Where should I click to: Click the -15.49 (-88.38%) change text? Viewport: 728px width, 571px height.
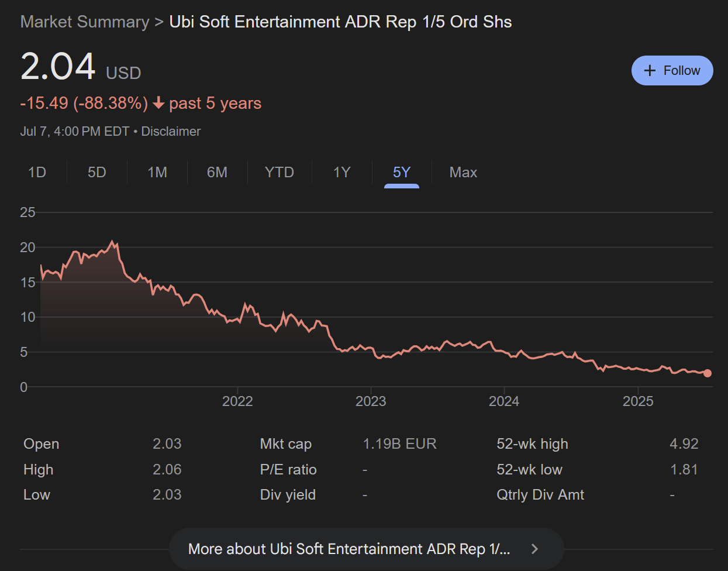pyautogui.click(x=84, y=104)
